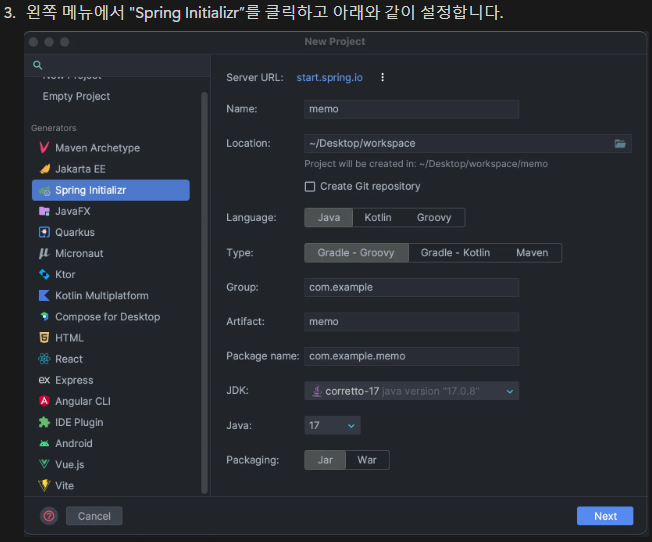Image resolution: width=652 pixels, height=542 pixels.
Task: Click the JDK corretto-17 Java icon
Action: [x=317, y=391]
